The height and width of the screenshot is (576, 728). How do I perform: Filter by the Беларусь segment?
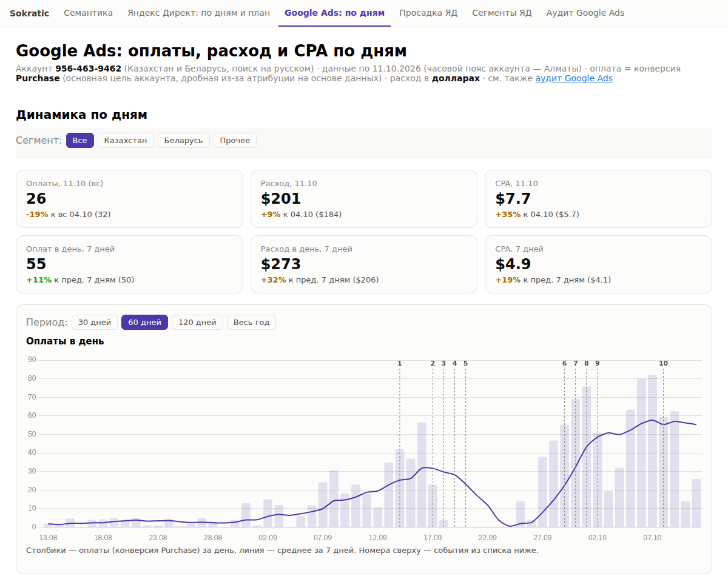(184, 140)
